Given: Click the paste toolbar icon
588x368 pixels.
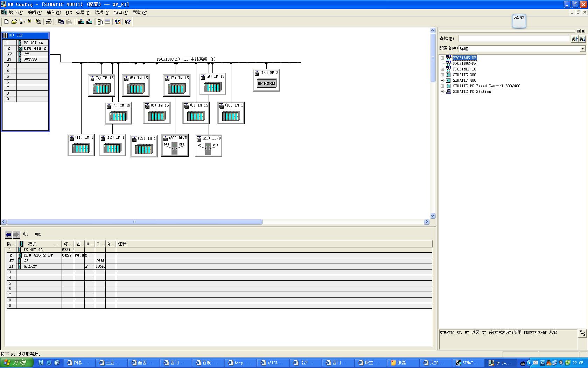Looking at the screenshot, I should (x=69, y=22).
